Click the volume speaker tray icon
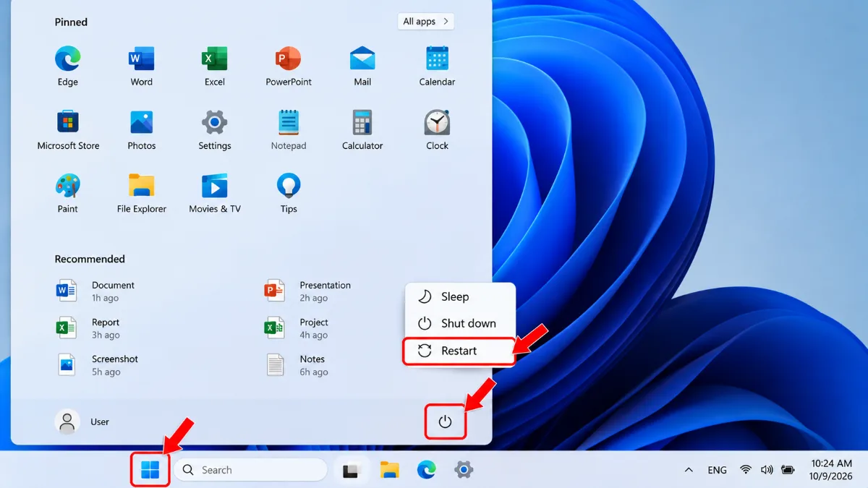 click(x=767, y=470)
